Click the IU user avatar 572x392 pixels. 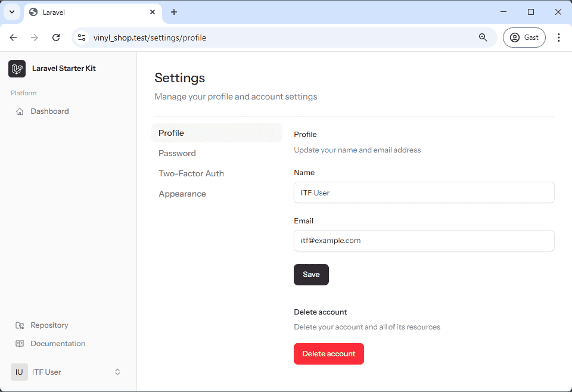19,372
